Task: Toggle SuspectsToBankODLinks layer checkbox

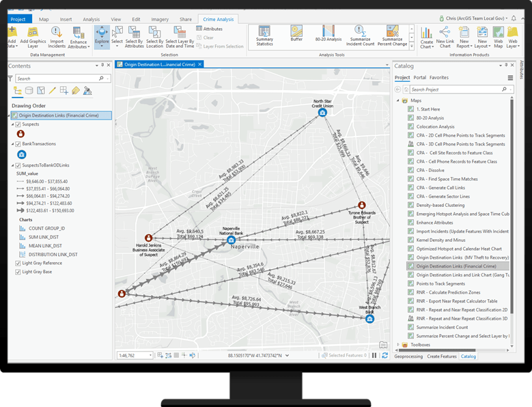Action: tap(18, 165)
